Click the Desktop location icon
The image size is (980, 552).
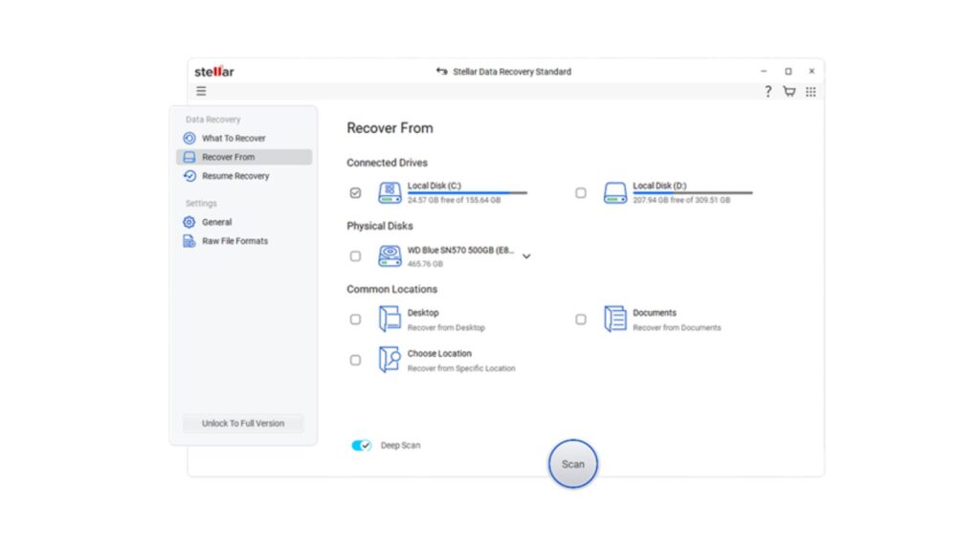tap(390, 319)
